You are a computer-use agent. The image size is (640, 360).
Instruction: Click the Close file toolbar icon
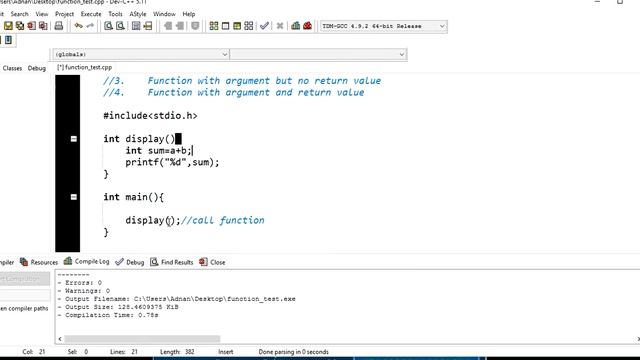31,26
